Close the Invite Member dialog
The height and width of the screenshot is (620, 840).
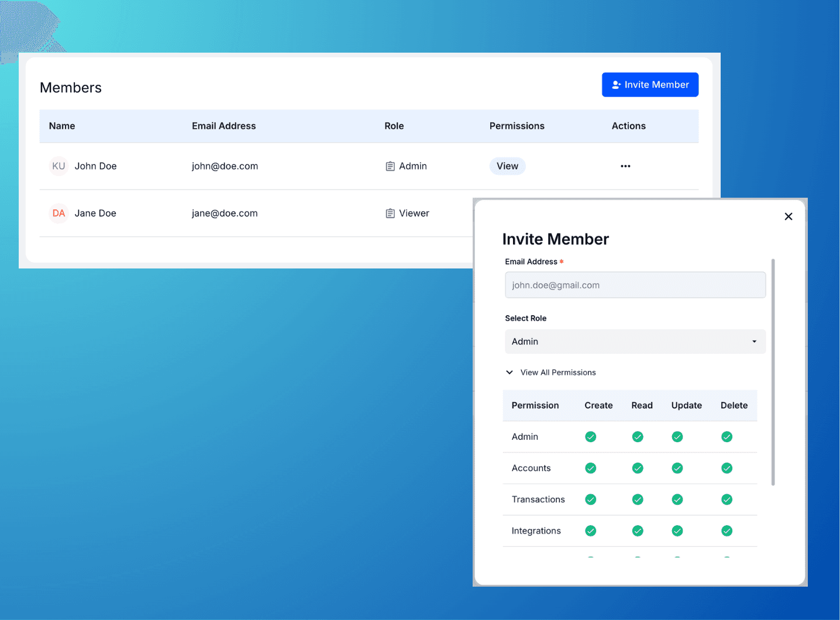pyautogui.click(x=788, y=216)
